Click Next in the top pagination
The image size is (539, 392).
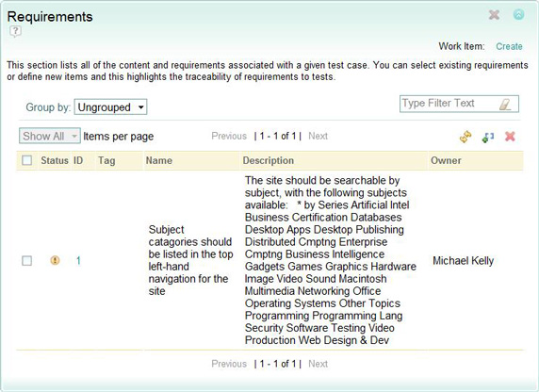(318, 137)
